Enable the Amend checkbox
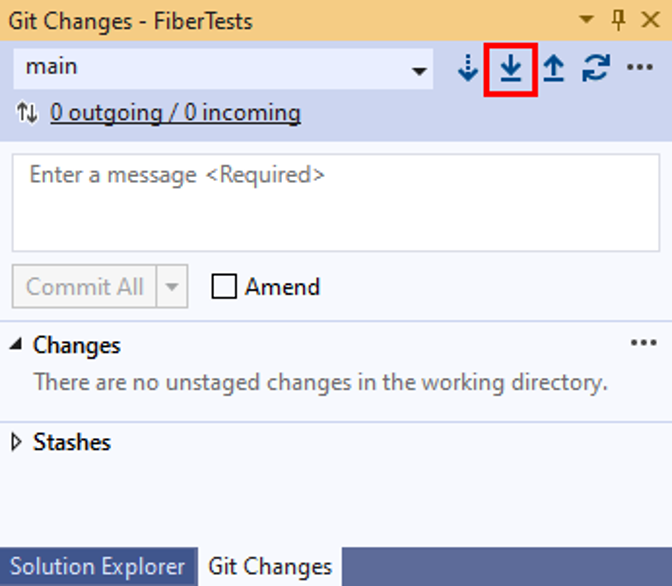Image resolution: width=672 pixels, height=586 pixels. [x=225, y=287]
